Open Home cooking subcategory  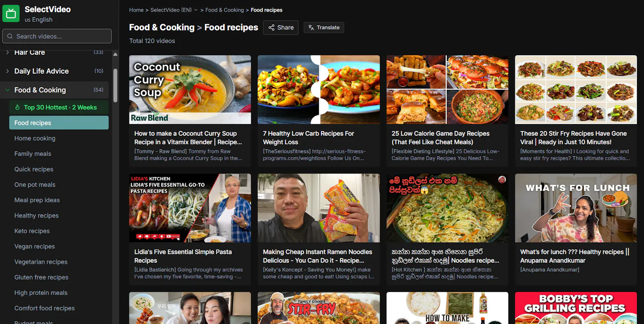(35, 138)
